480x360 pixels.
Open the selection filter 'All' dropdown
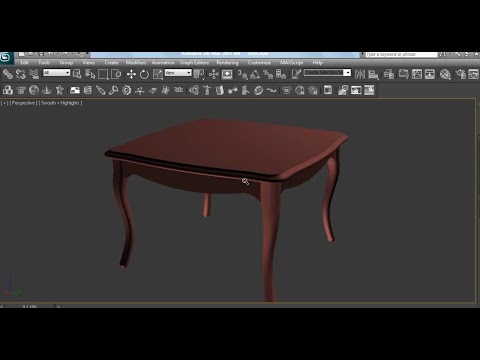[x=57, y=73]
